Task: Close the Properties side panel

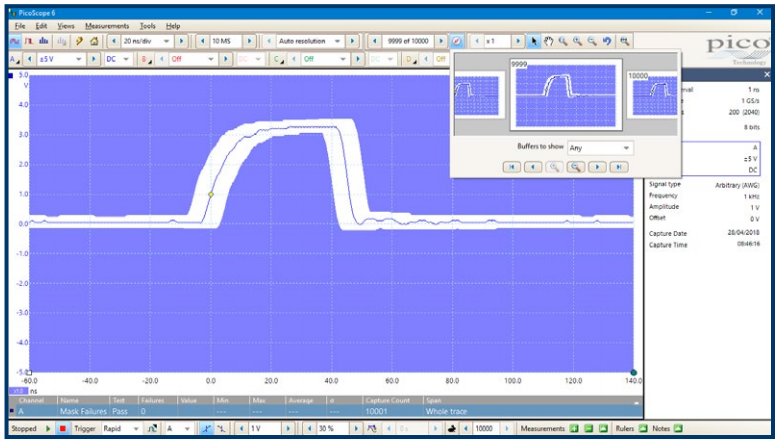Action: pos(767,74)
